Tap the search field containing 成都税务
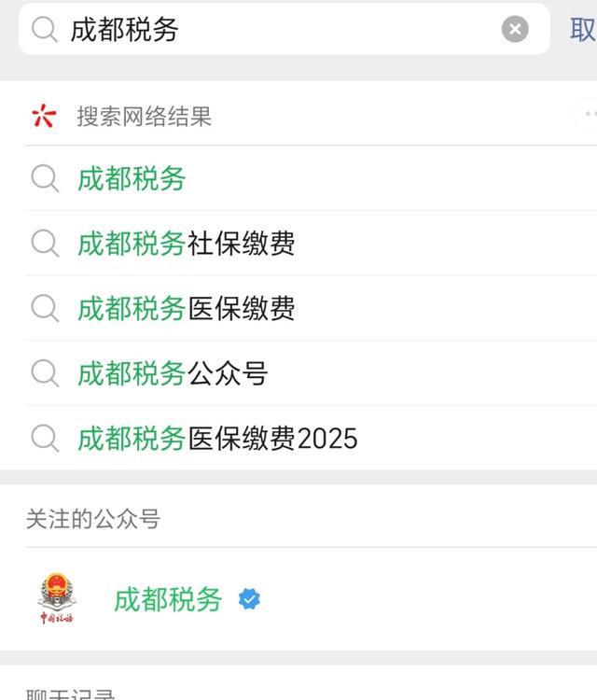The height and width of the screenshot is (700, 597). point(280,29)
